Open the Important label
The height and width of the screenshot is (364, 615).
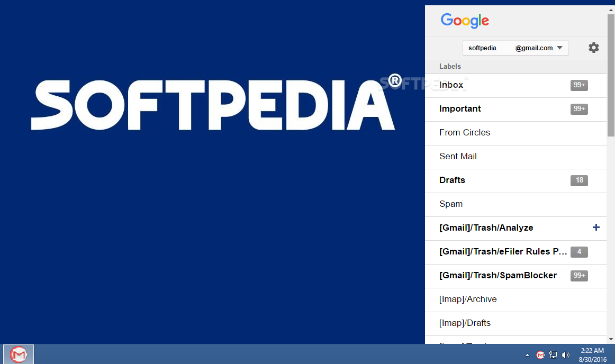[516, 110]
